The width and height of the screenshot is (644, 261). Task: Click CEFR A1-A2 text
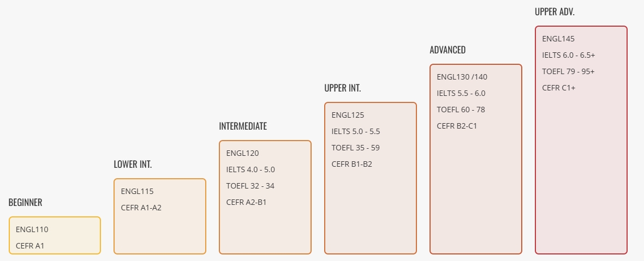141,208
